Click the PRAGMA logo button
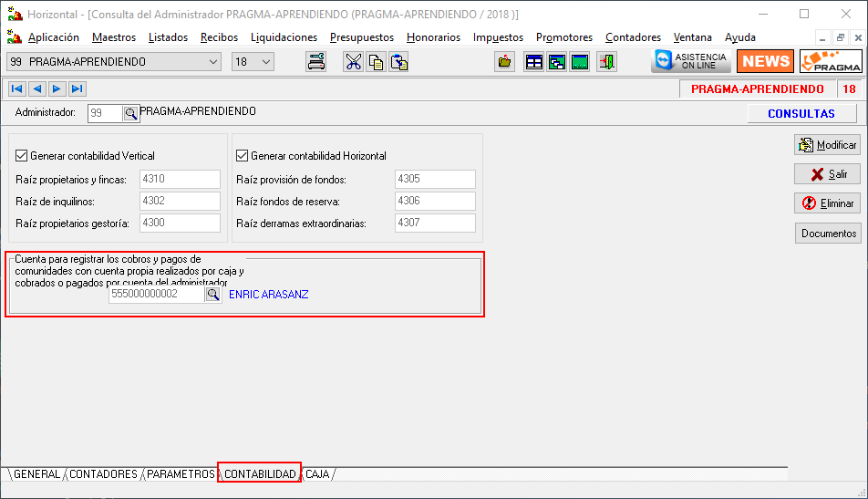The height and width of the screenshot is (499, 868). (831, 61)
